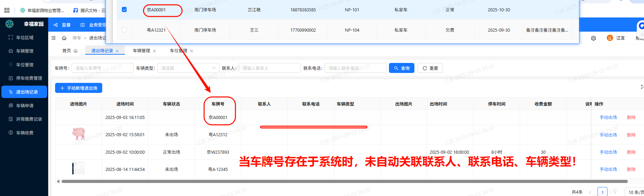
Task: Close the 进出场记录 tab with its X
Action: coord(117,51)
